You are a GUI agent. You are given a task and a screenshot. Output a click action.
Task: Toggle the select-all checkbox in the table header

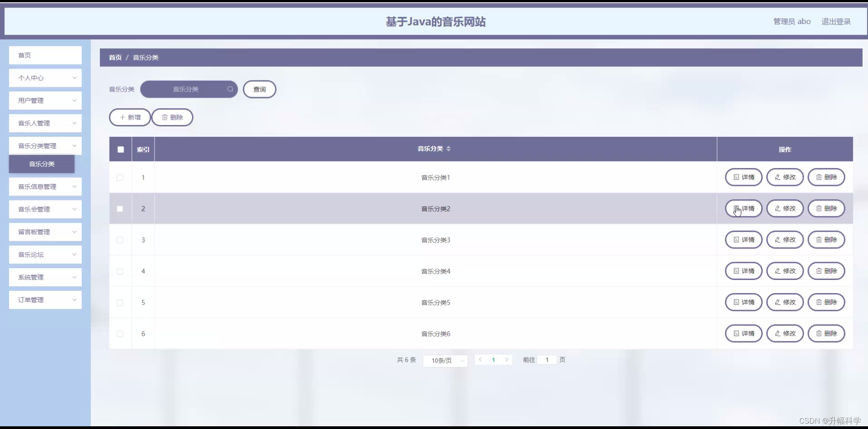pyautogui.click(x=120, y=149)
